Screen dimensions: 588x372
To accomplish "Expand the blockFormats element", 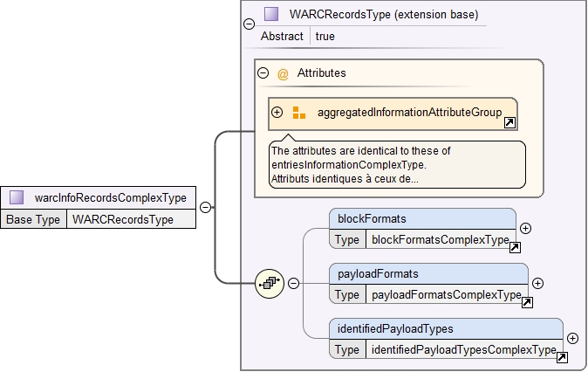I will point(525,228).
